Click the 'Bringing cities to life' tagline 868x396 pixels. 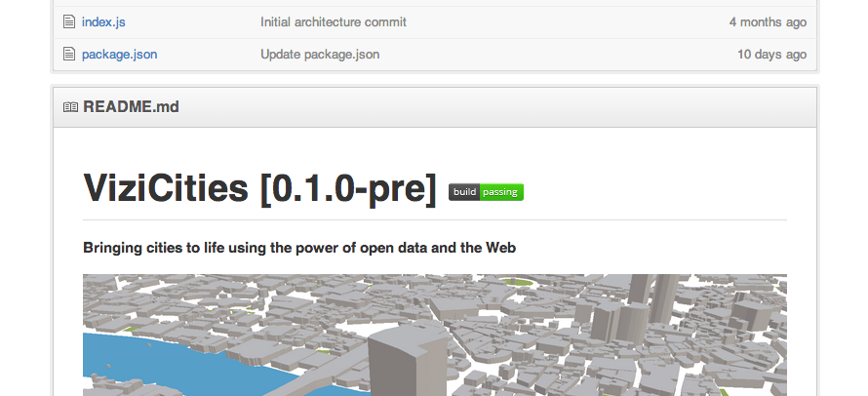(x=299, y=248)
